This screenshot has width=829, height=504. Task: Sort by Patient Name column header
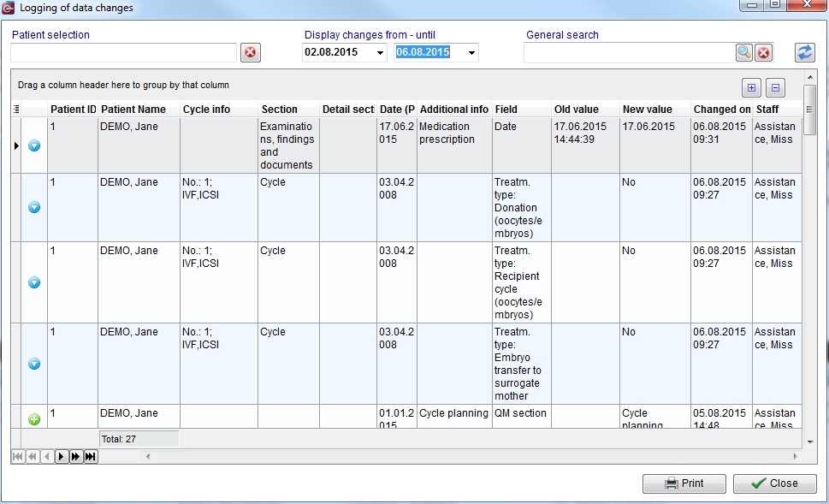(x=139, y=110)
